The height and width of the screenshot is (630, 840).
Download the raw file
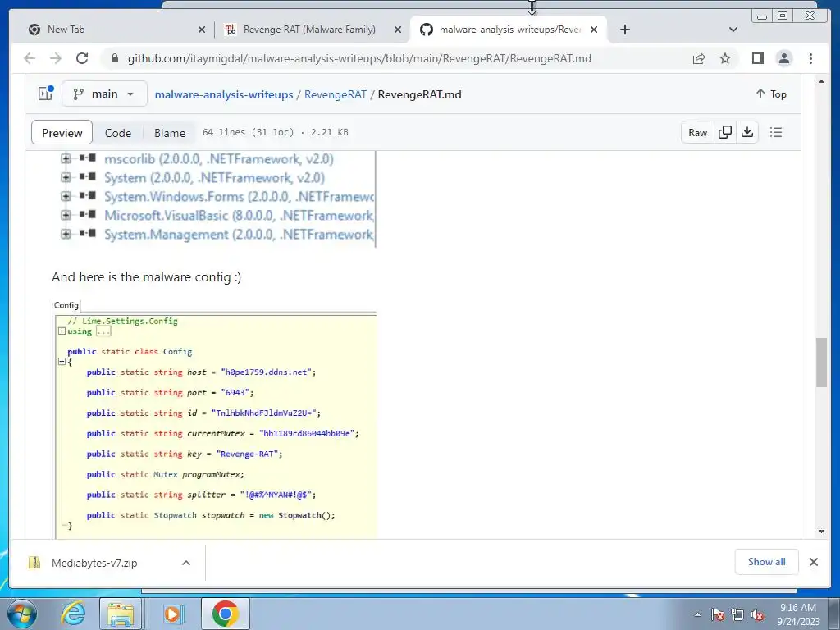747,132
